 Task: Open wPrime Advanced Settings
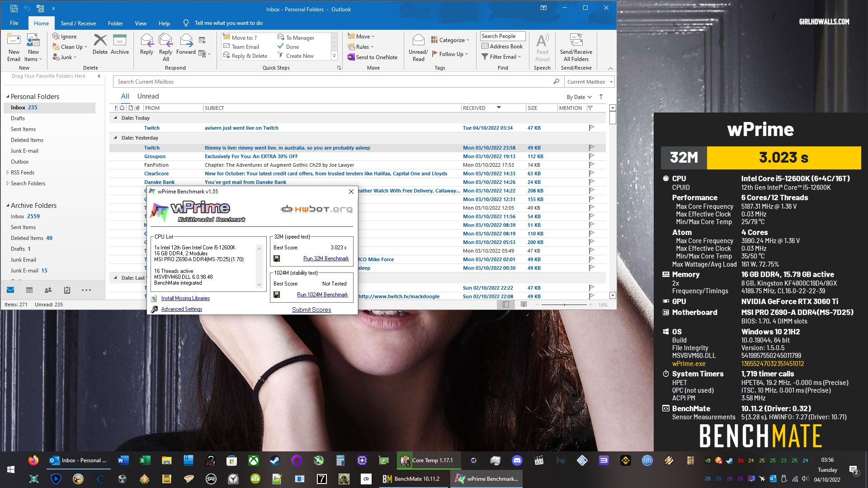pos(182,309)
